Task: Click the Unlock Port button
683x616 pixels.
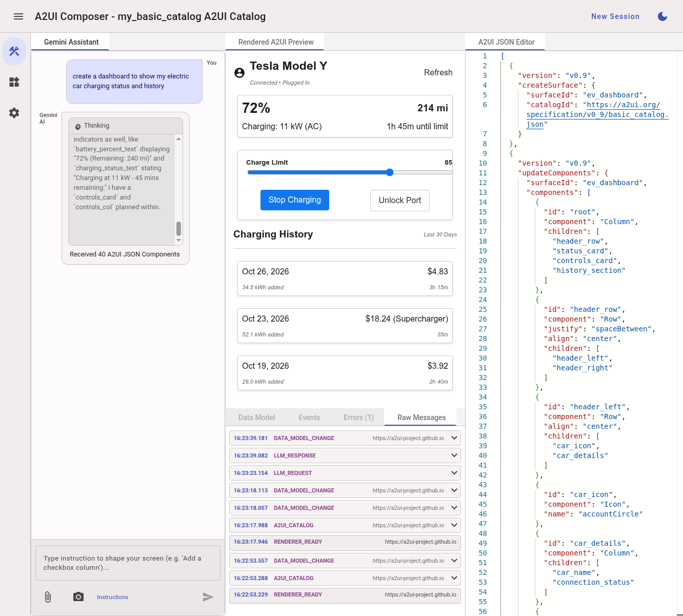Action: [x=400, y=201]
